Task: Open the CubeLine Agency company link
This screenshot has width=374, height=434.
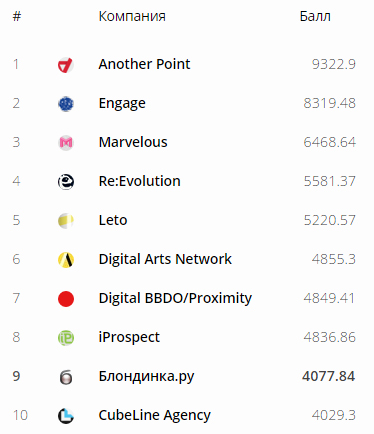Action: (x=155, y=416)
